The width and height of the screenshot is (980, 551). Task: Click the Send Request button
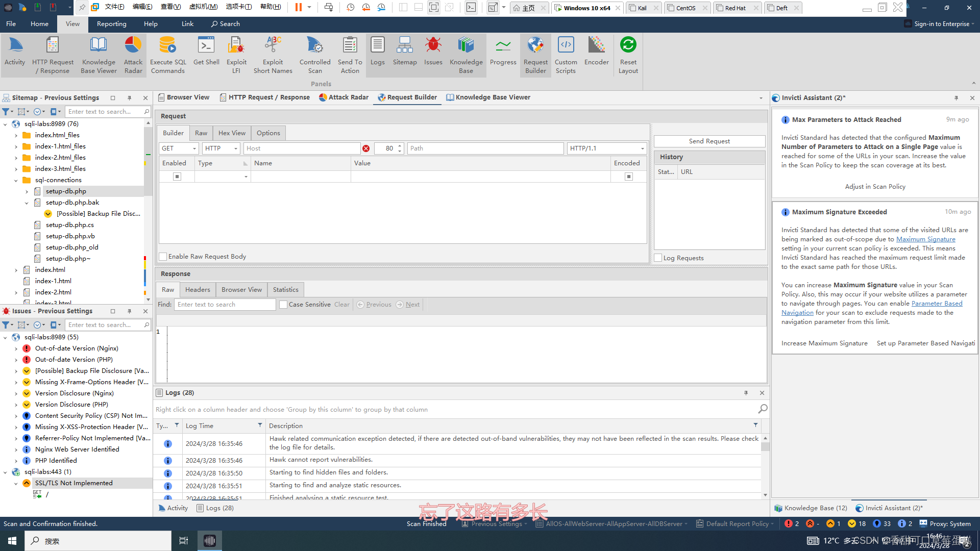[x=709, y=141]
